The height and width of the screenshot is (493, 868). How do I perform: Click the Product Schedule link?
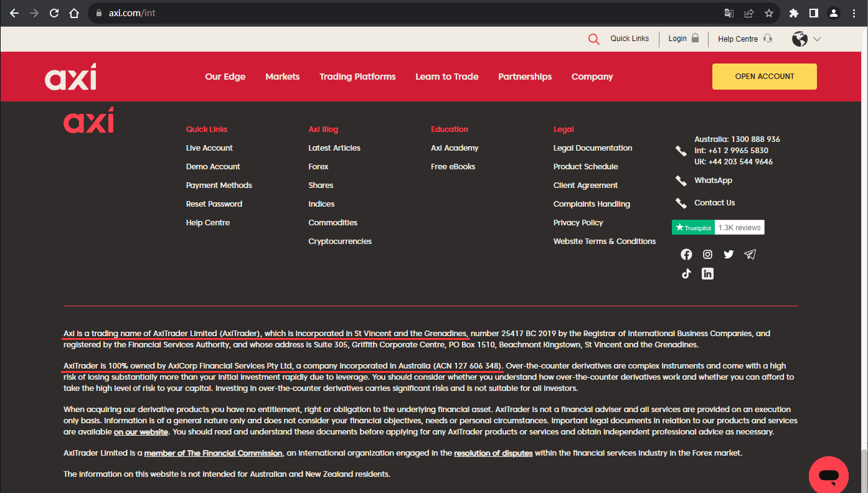586,167
